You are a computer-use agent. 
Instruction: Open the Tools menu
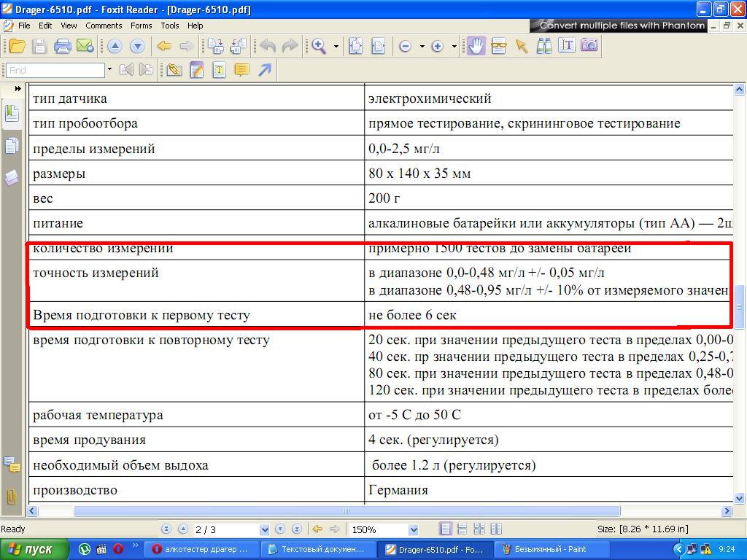(x=169, y=26)
